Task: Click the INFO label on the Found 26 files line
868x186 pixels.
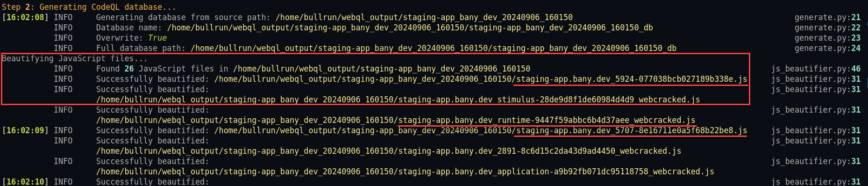Action: click(63, 69)
